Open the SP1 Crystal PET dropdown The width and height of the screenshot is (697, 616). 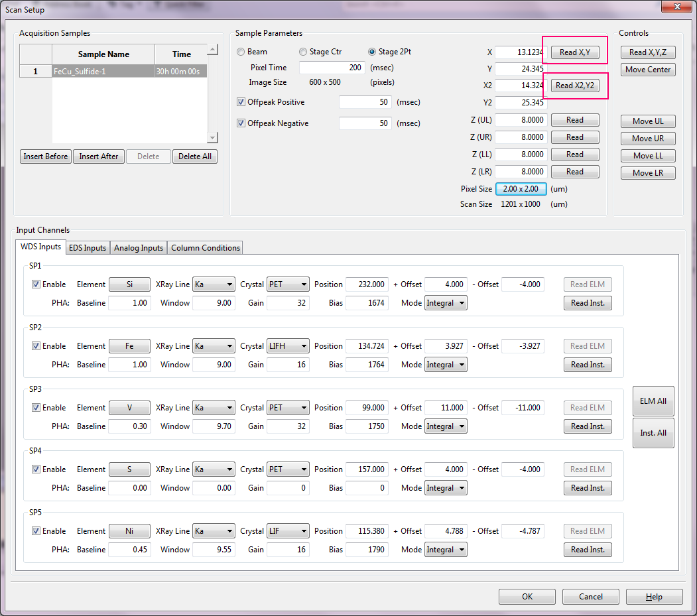(x=288, y=284)
